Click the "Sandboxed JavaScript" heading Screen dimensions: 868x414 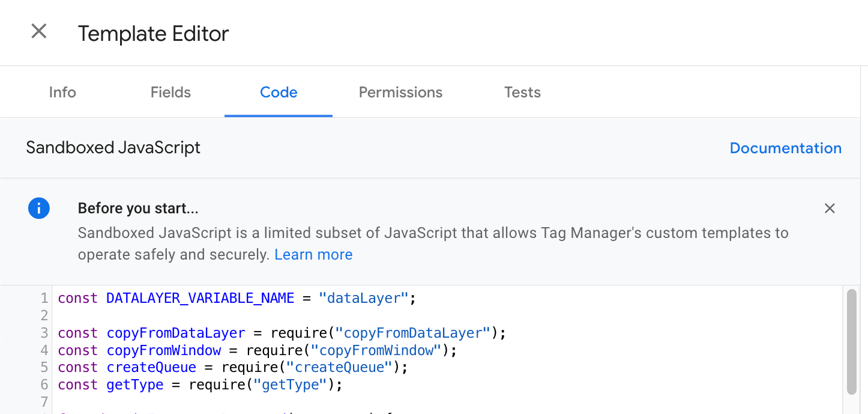[x=113, y=148]
